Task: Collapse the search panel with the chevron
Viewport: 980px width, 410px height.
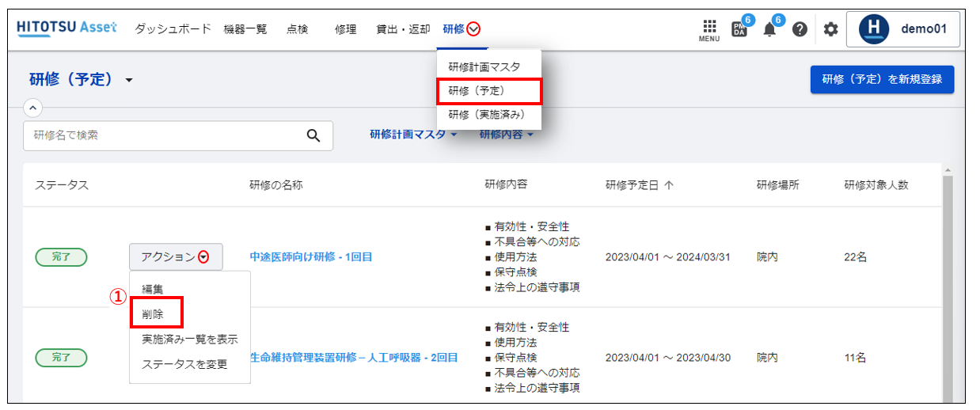Action: tap(32, 108)
